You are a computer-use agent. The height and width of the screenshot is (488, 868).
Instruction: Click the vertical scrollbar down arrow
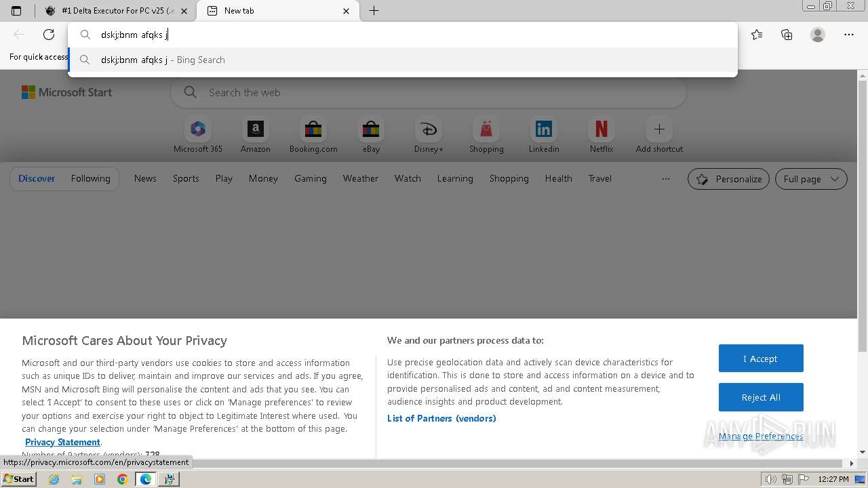coord(863,452)
